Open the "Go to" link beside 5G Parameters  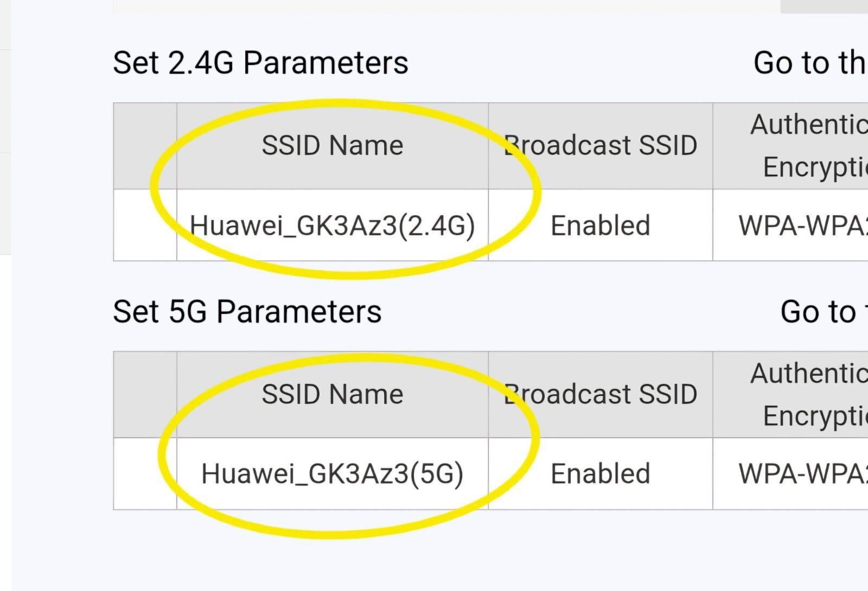pyautogui.click(x=822, y=312)
